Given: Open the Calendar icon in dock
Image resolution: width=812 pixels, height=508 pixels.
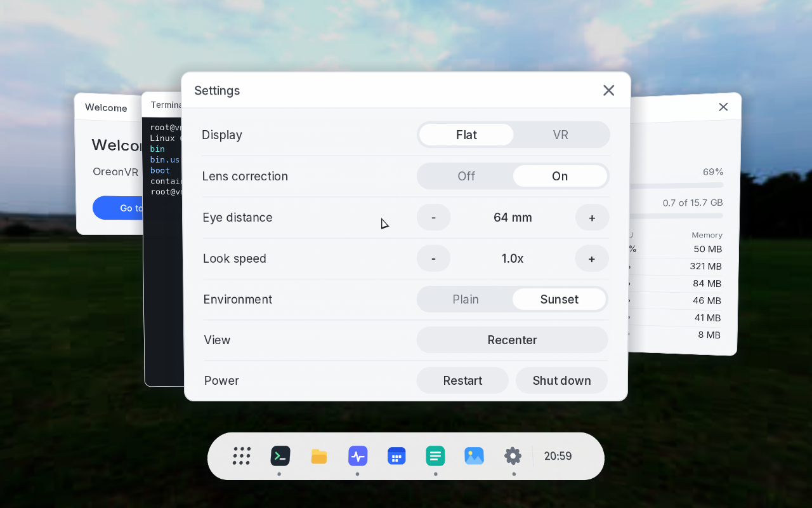Looking at the screenshot, I should pyautogui.click(x=396, y=456).
